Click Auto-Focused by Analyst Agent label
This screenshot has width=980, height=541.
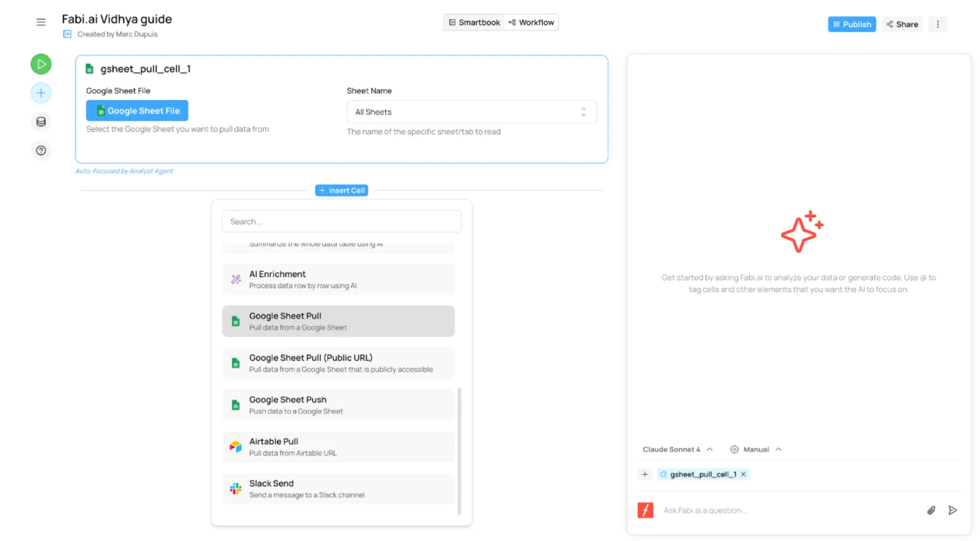[124, 171]
